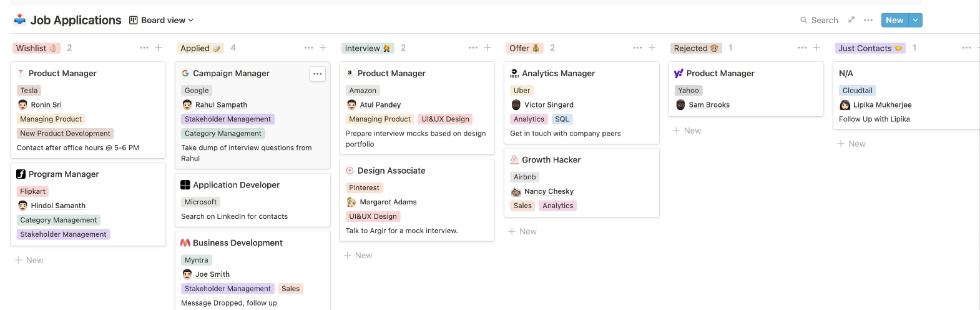This screenshot has width=980, height=310.
Task: Open Wishlist column options ellipsis
Action: pyautogui.click(x=144, y=47)
